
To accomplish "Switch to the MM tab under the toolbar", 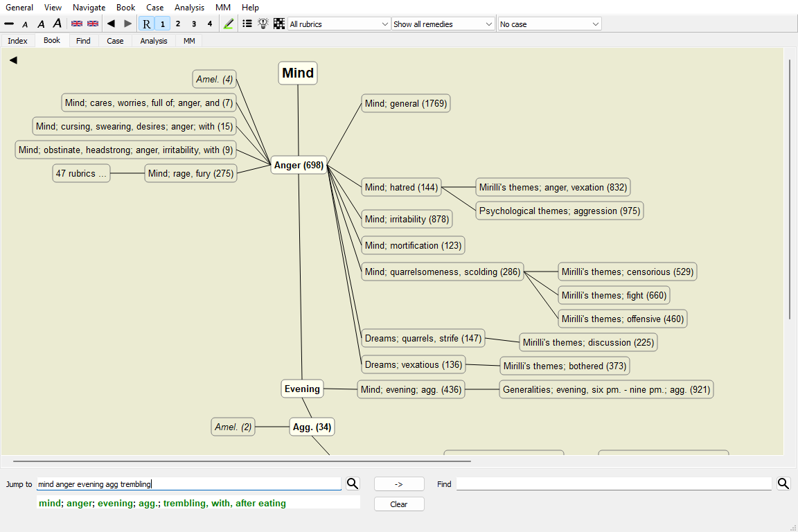I will click(x=189, y=41).
